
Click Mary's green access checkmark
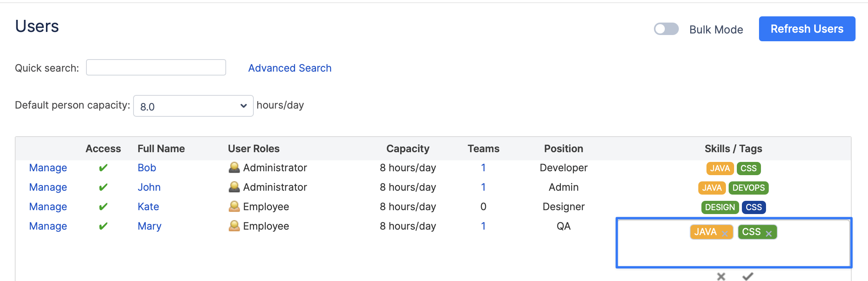pos(103,226)
